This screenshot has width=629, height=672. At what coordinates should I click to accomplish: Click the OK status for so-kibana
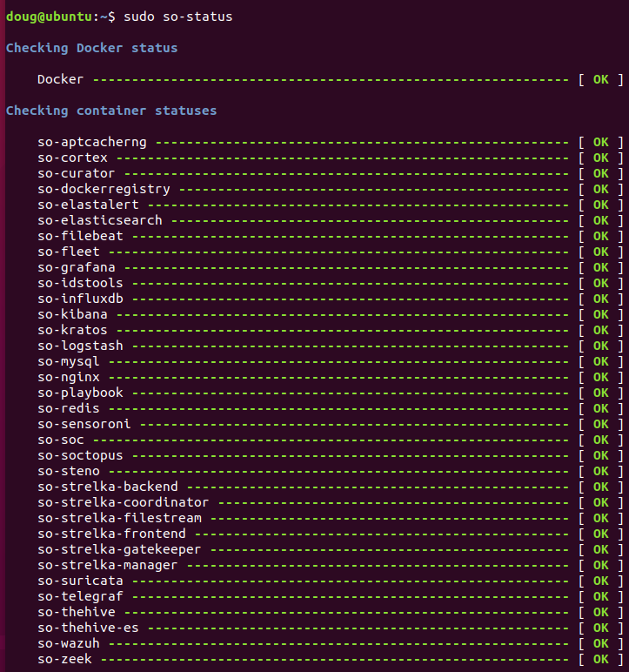pos(600,314)
